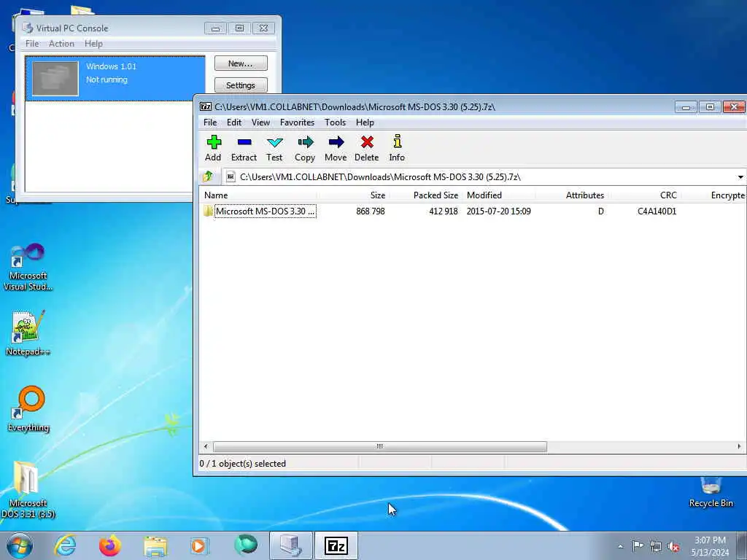Open the Favorites menu
This screenshot has height=560, width=747.
click(298, 122)
